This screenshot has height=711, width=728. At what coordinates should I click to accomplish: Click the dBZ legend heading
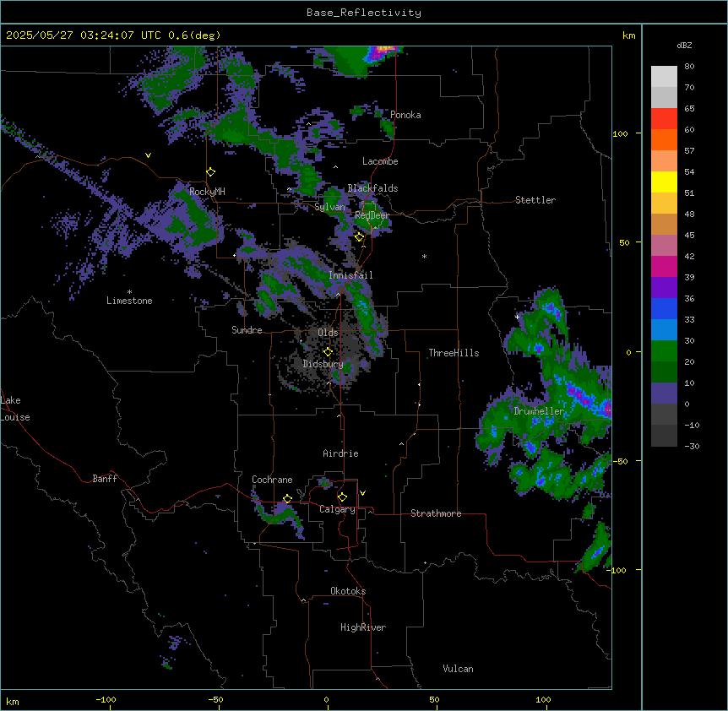click(x=684, y=45)
